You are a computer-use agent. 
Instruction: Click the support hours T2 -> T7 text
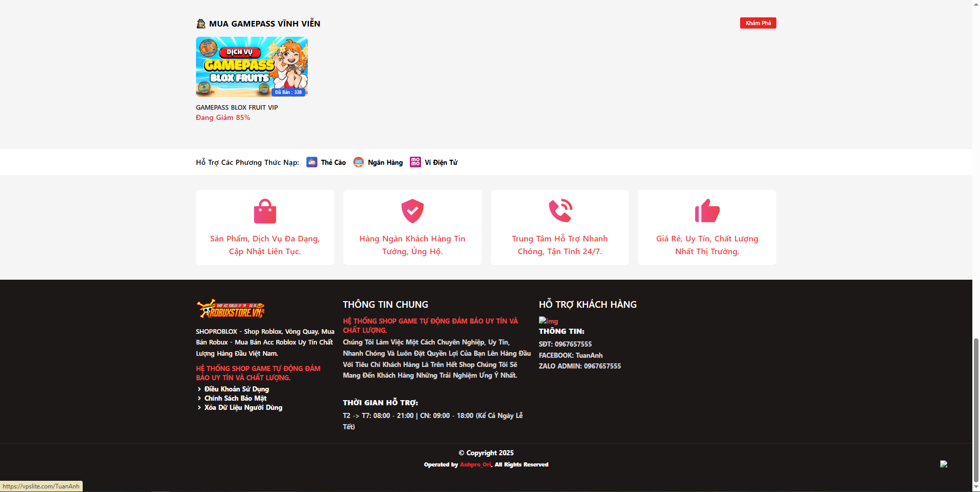(x=433, y=421)
